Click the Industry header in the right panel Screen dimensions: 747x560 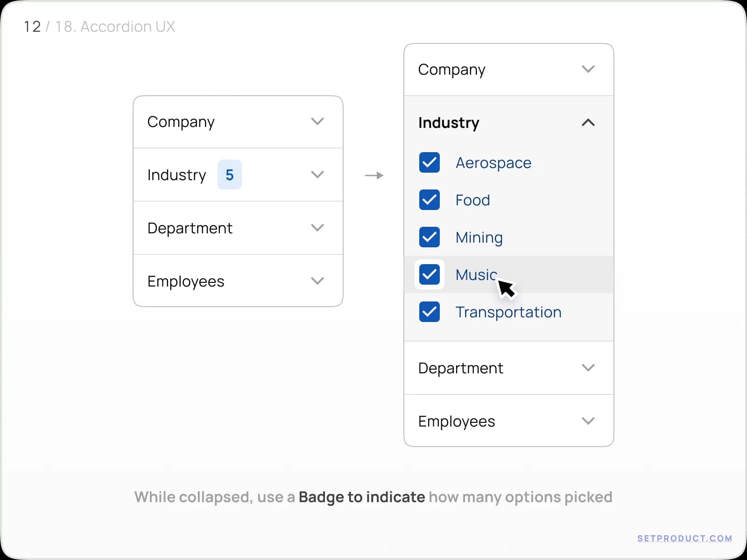click(448, 123)
